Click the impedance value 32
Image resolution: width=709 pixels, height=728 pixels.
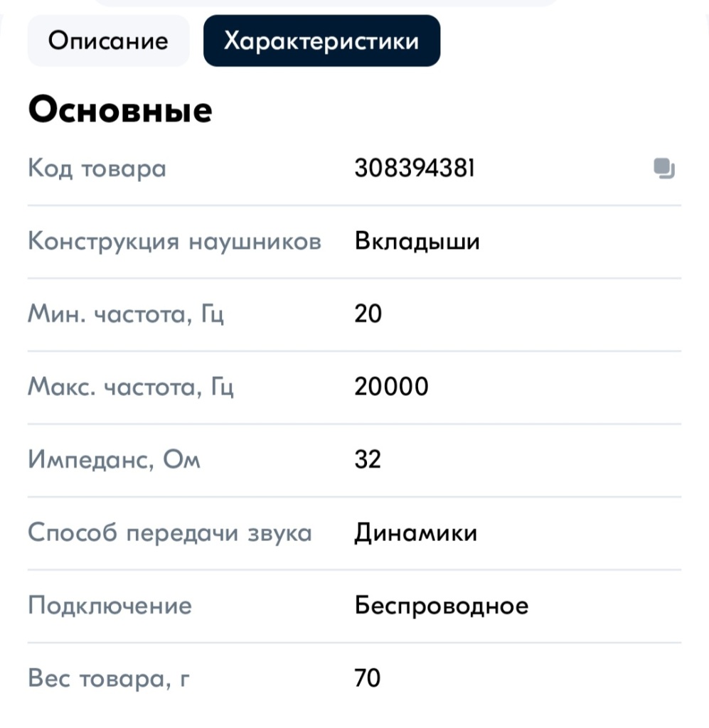click(x=368, y=460)
